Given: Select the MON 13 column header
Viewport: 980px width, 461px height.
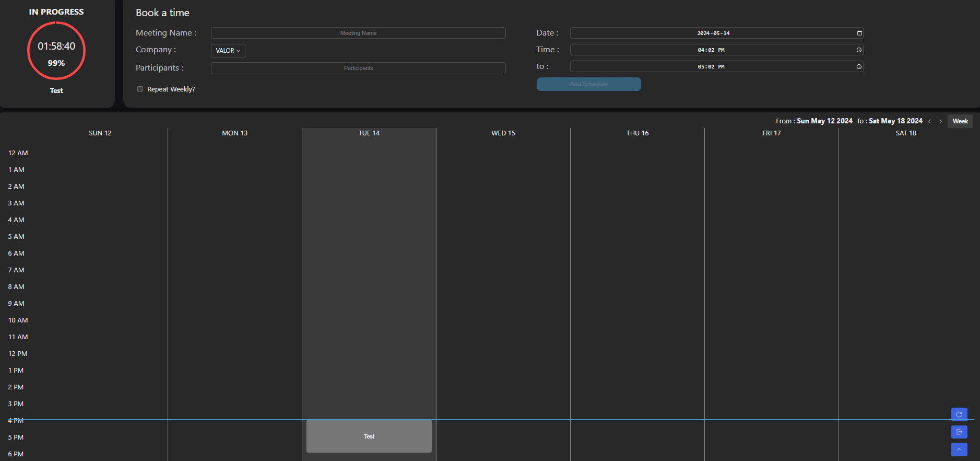Looking at the screenshot, I should (x=234, y=133).
